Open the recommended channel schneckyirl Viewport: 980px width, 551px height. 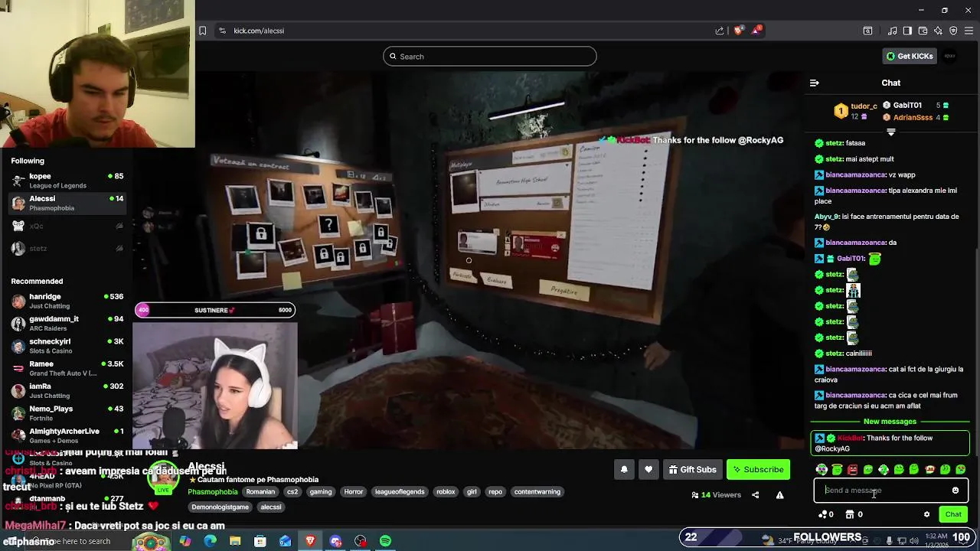(67, 346)
